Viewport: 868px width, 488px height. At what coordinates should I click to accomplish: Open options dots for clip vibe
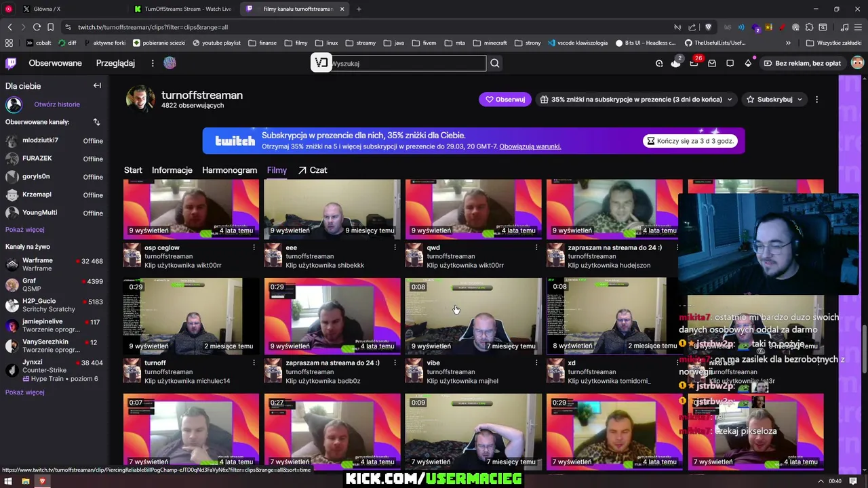point(536,363)
